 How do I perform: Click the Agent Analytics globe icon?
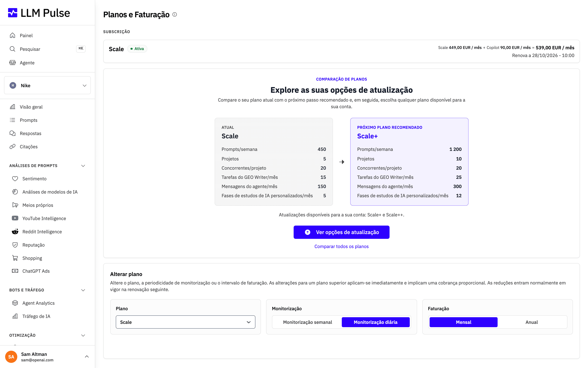tap(15, 303)
